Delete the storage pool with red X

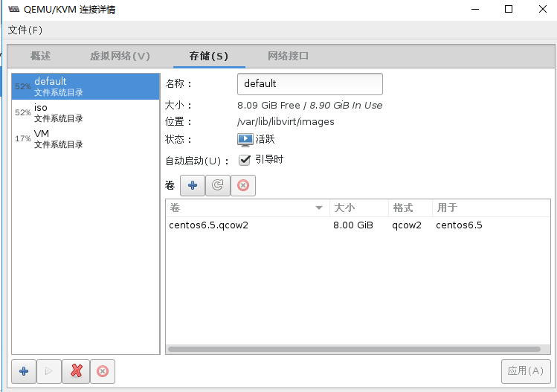tap(76, 371)
